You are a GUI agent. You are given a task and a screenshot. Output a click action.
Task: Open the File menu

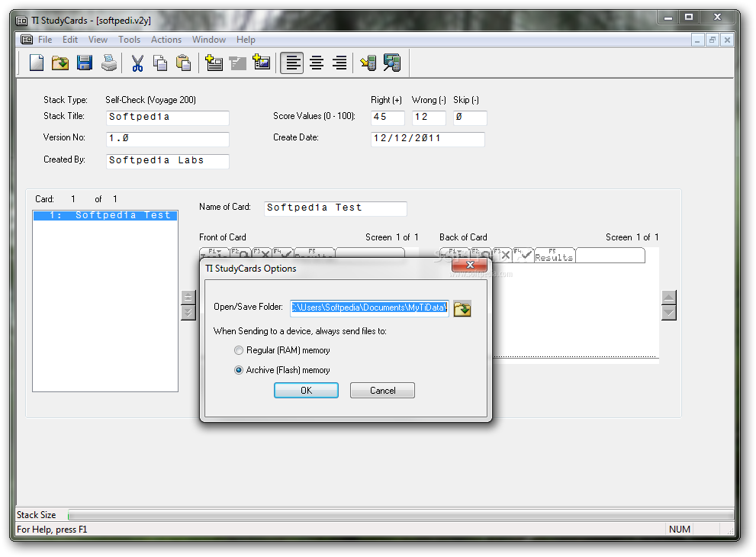pos(45,40)
